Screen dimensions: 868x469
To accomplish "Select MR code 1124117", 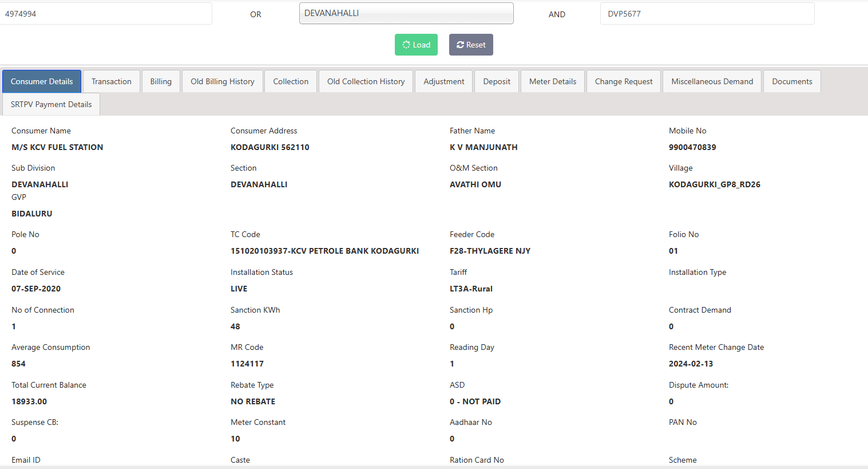I will point(247,364).
